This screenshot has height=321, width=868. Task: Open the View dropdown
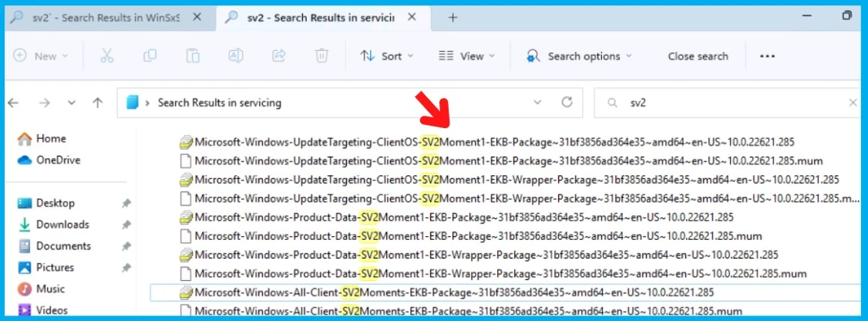(466, 56)
